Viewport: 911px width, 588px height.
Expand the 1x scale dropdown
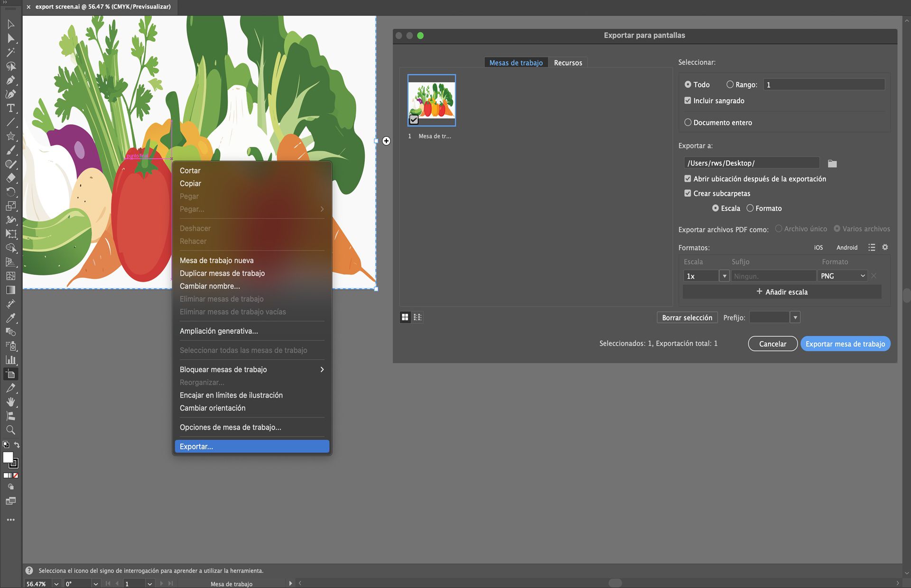pyautogui.click(x=725, y=276)
